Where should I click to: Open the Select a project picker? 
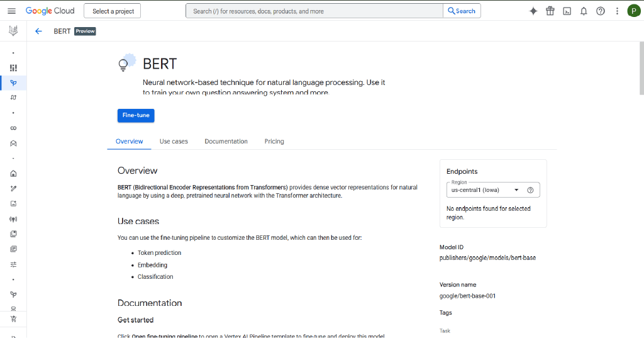[x=112, y=11]
